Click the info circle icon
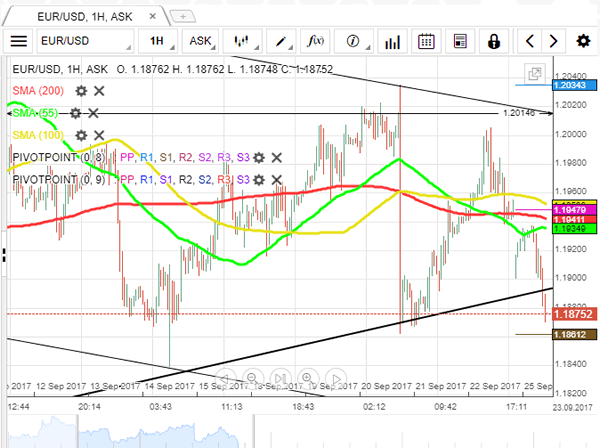 point(353,41)
